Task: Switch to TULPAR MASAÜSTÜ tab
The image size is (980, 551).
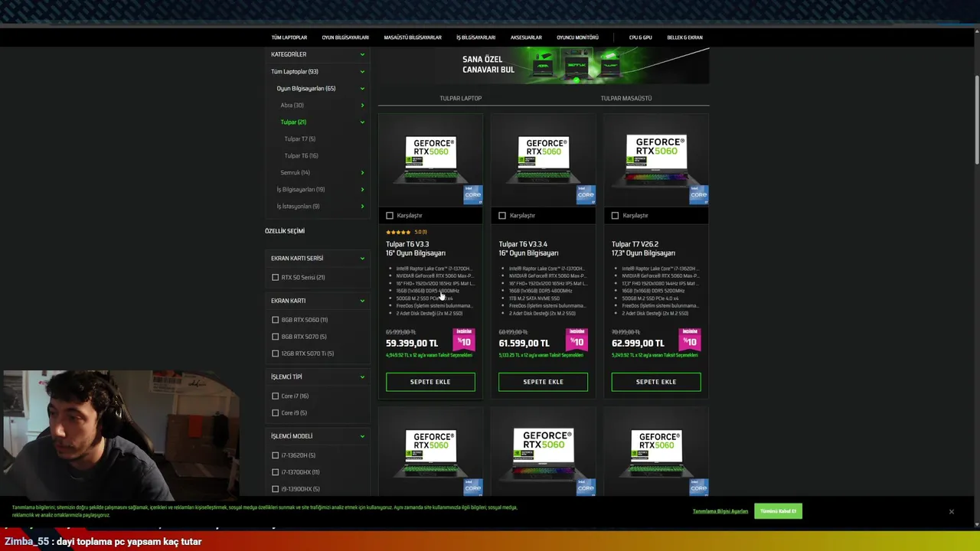Action: coord(626,98)
